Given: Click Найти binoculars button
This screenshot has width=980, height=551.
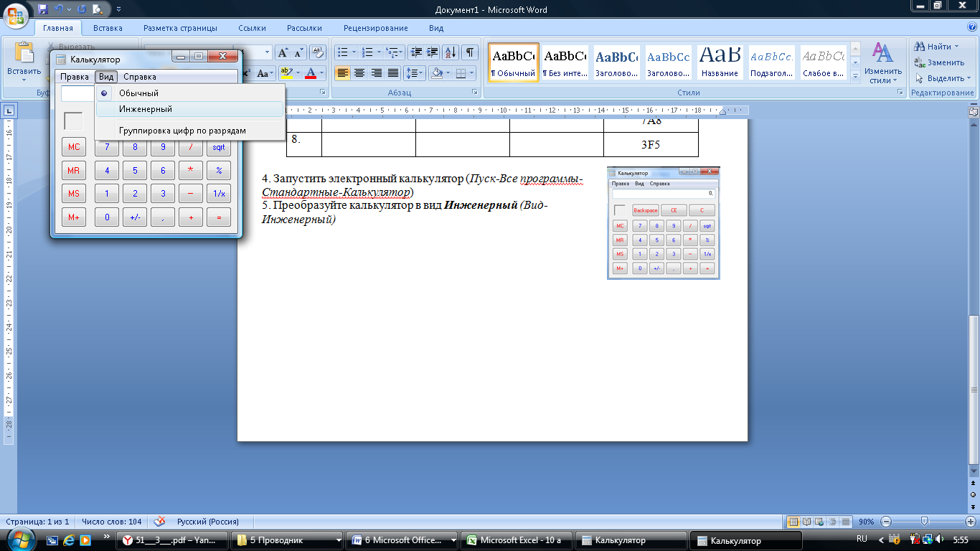Looking at the screenshot, I should [936, 47].
